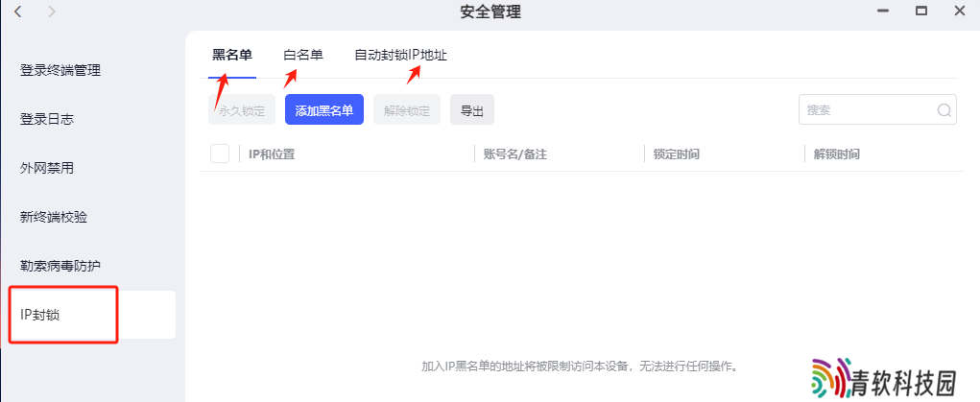Click the 锁定时间 column header
The image size is (980, 402).
point(677,154)
